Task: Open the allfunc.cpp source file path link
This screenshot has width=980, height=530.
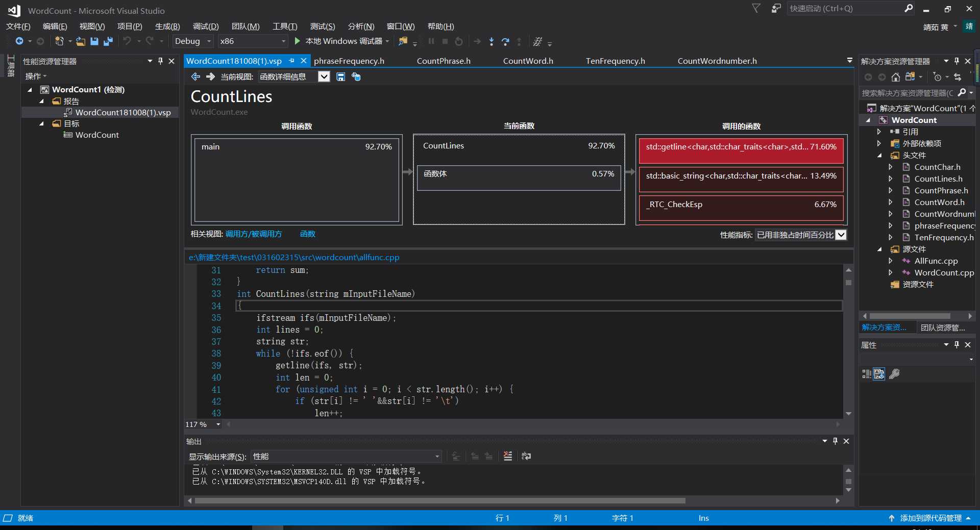Action: [x=294, y=257]
